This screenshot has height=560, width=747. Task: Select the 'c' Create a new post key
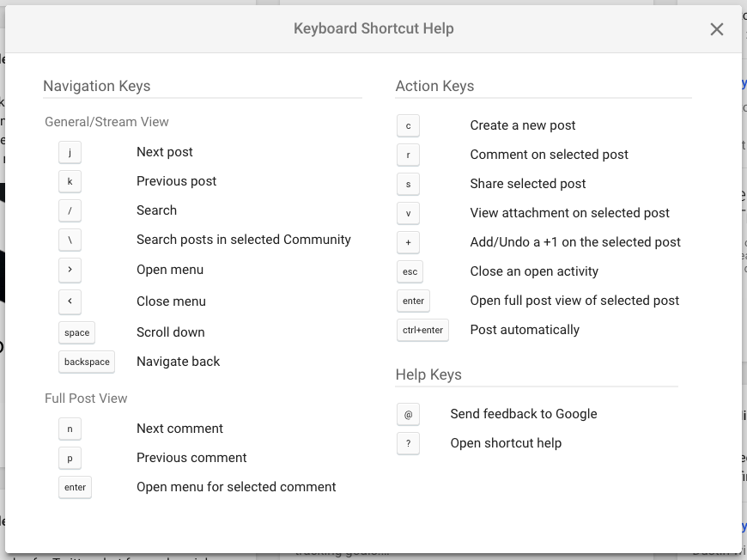click(x=408, y=125)
